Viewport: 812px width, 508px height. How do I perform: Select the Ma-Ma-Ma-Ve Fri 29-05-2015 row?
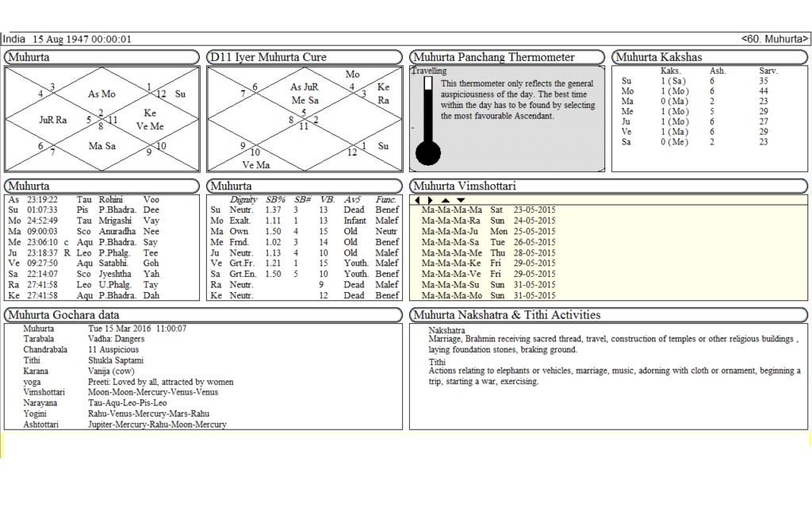coord(488,274)
